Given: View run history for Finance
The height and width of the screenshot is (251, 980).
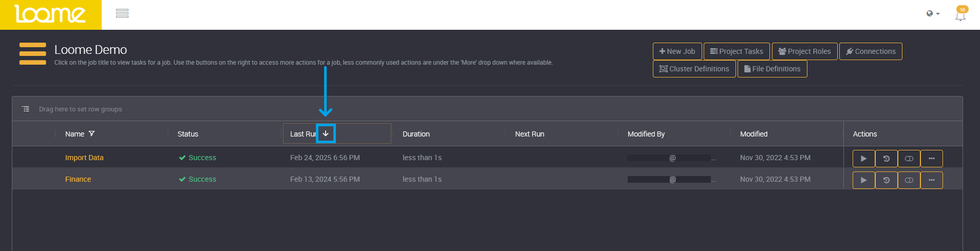Looking at the screenshot, I should pyautogui.click(x=886, y=180).
